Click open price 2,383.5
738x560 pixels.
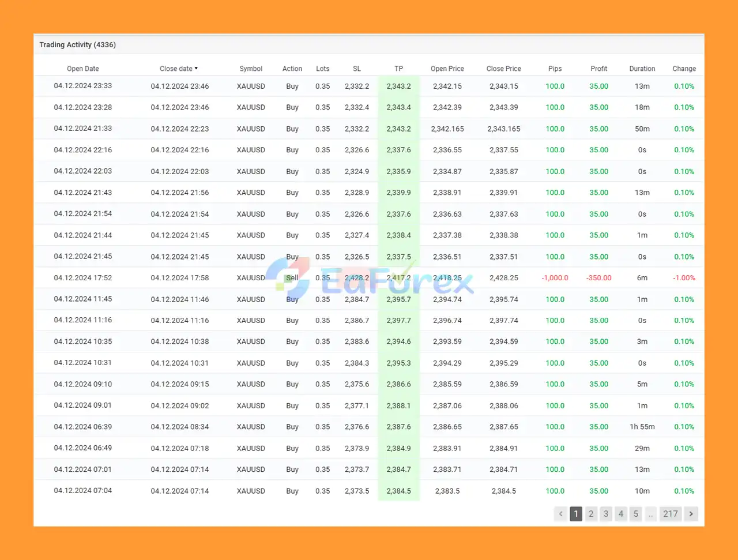coord(447,491)
